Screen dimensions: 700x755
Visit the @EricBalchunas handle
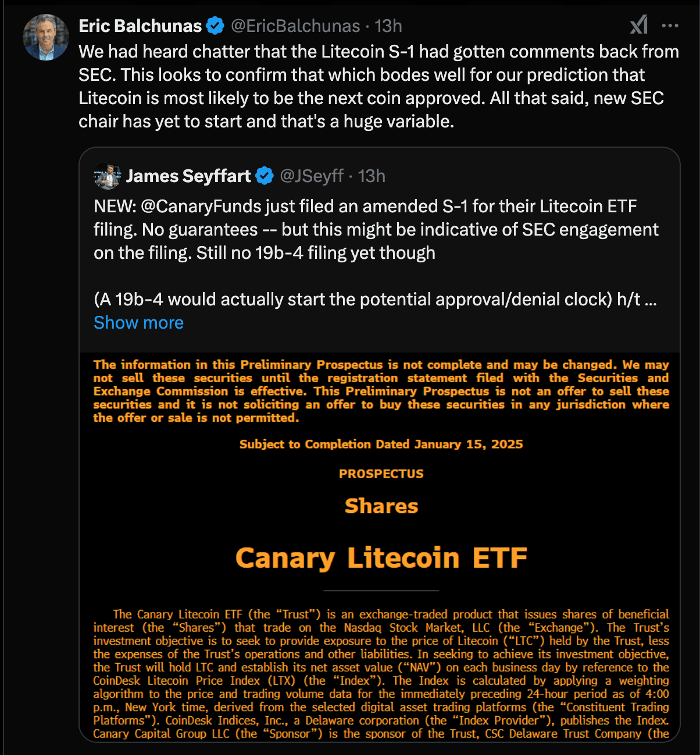click(295, 26)
